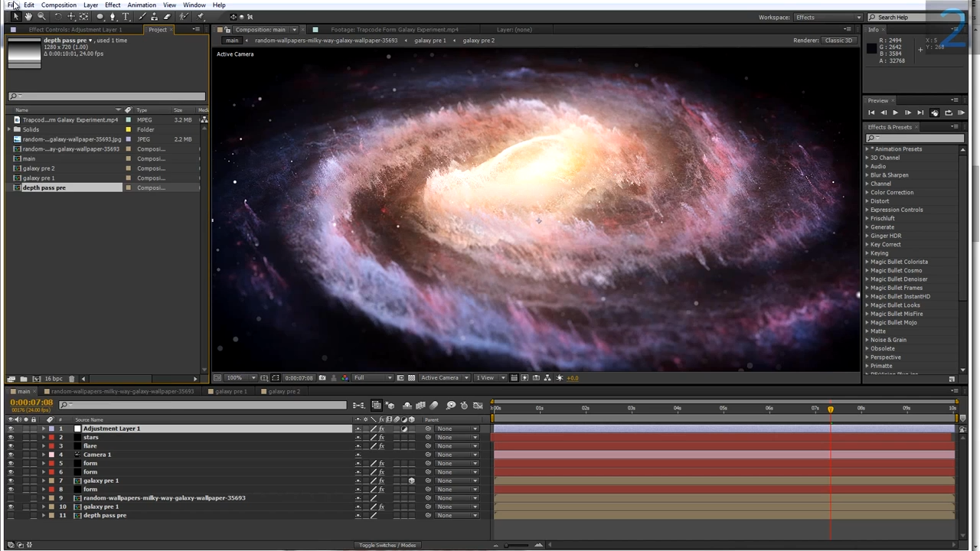Open the viewer magnification 100% dropdown
Screen dimensions: 980x551
[241, 377]
